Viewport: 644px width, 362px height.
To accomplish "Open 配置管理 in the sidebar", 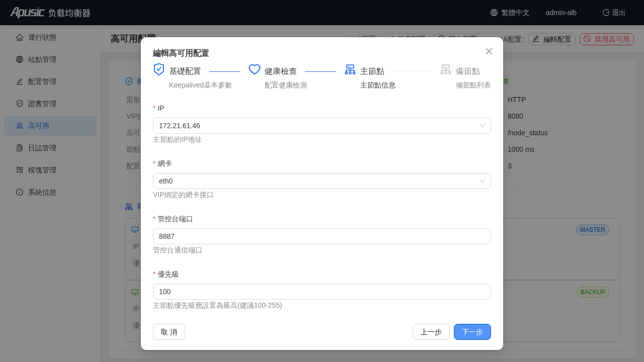I will point(50,81).
